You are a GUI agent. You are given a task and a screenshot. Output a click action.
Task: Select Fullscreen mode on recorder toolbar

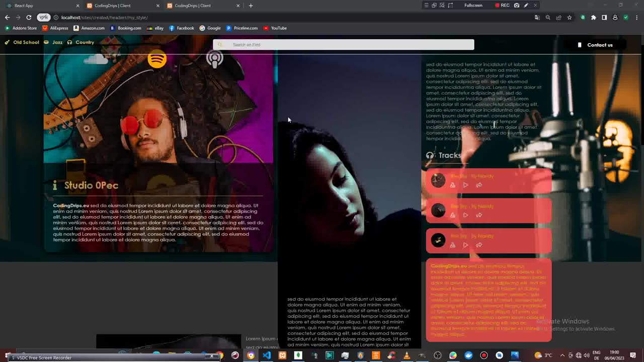[x=473, y=6]
